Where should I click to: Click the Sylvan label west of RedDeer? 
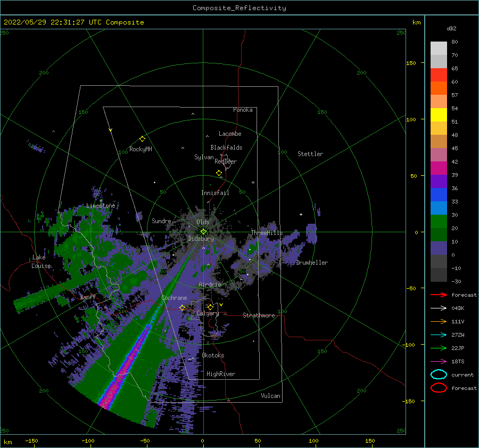pyautogui.click(x=204, y=157)
